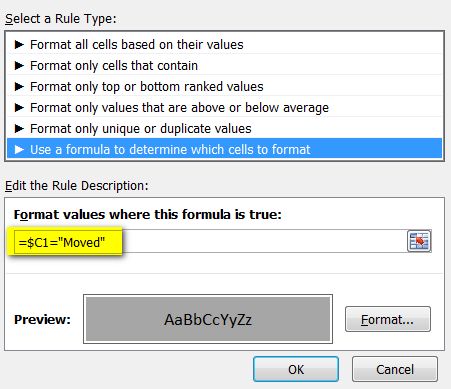Viewport: 451px width, 389px height.
Task: Cancel the new formatting rule dialog
Action: click(395, 369)
